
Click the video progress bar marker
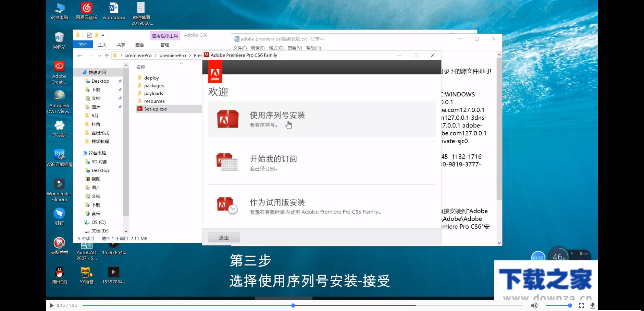[x=293, y=305]
